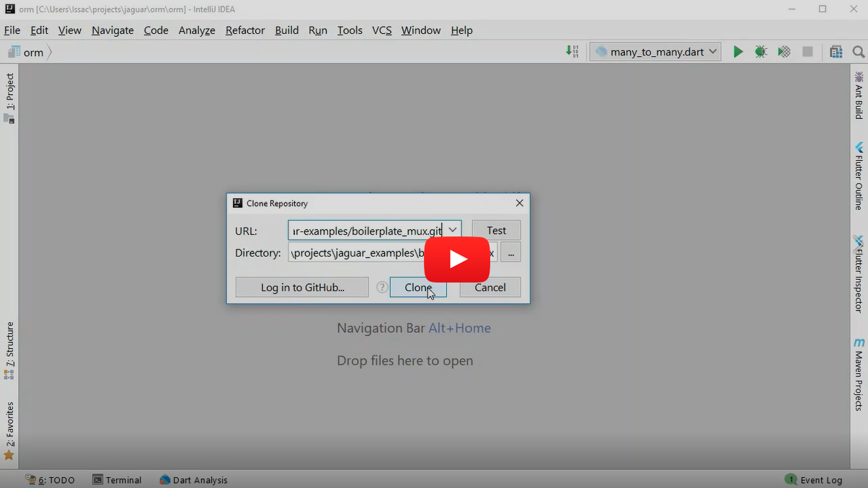
Task: Open the Tools menu
Action: pyautogui.click(x=350, y=30)
